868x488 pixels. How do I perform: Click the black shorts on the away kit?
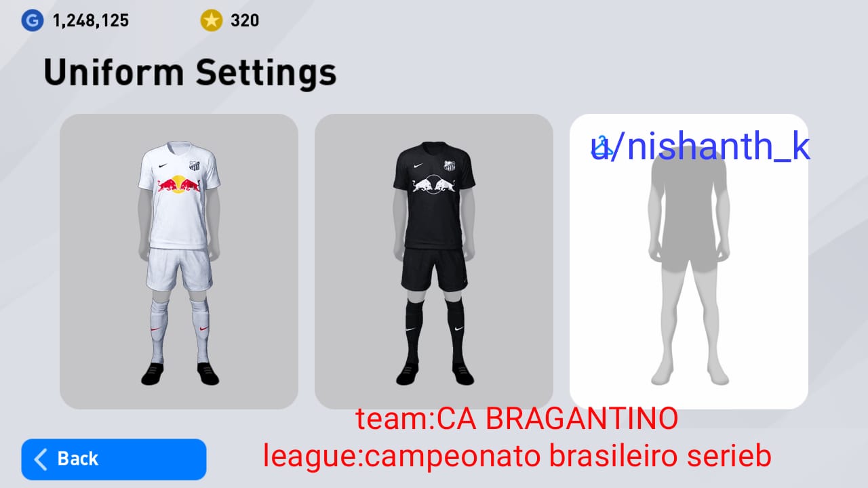[434, 269]
